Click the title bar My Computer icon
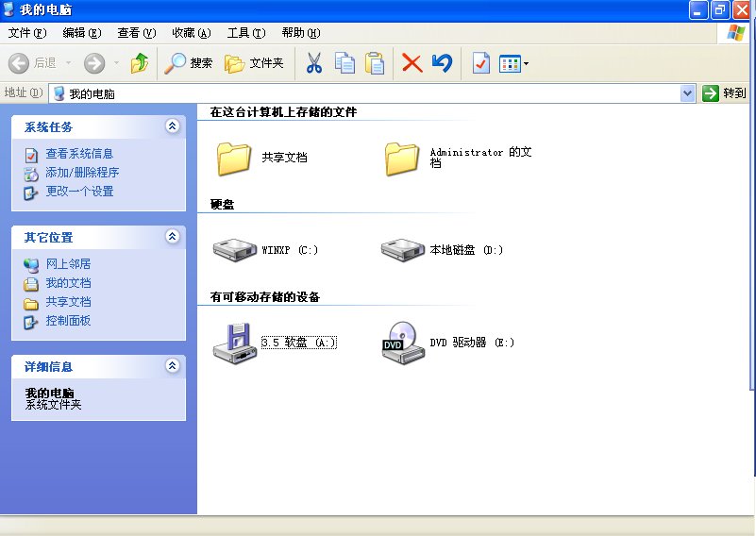The height and width of the screenshot is (536, 756). tap(8, 9)
